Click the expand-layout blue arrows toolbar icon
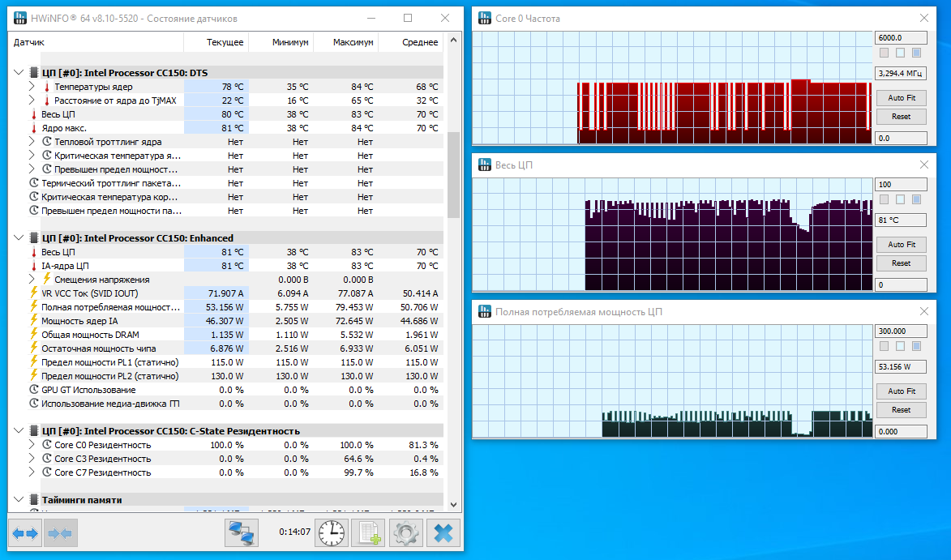Screen dimensions: 951x560 point(25,533)
